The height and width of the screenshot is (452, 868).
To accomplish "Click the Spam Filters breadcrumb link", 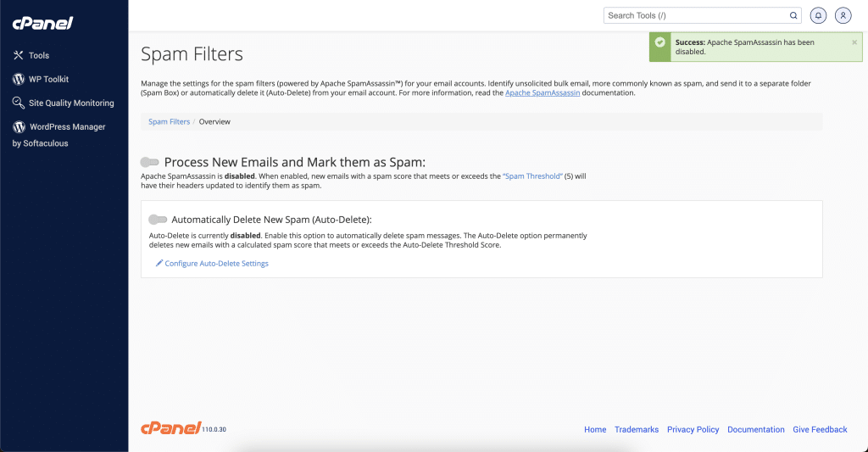I will 169,122.
